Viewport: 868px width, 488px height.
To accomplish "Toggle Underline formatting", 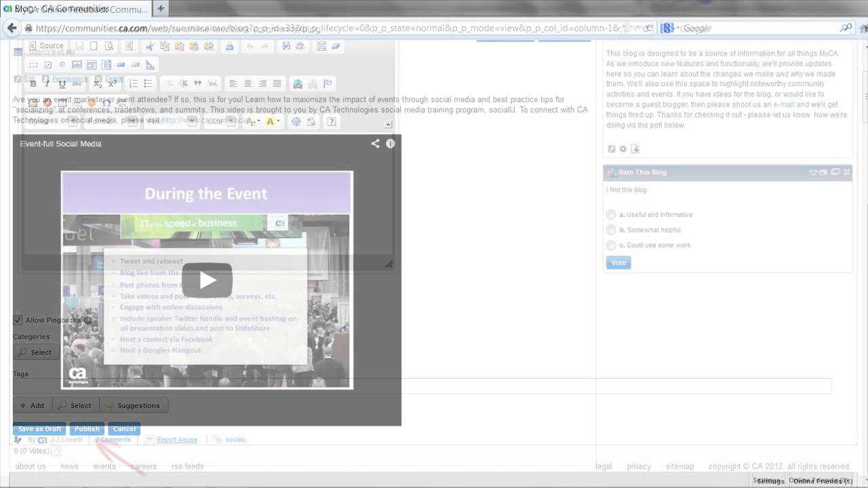I will point(62,84).
